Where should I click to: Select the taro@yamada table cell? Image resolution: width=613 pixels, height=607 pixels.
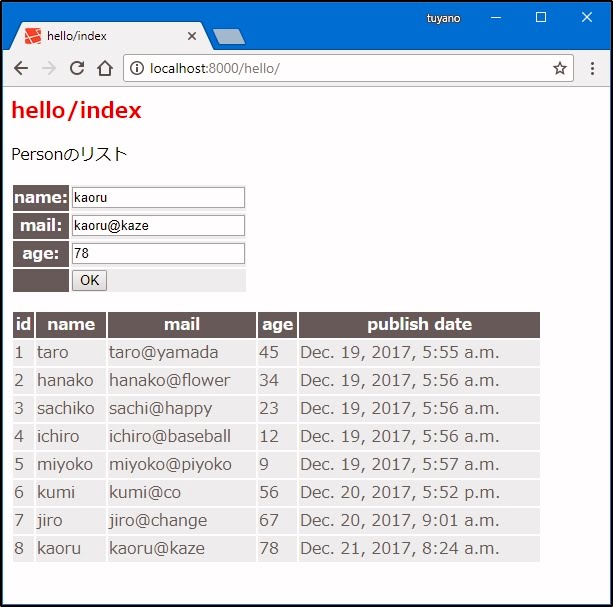click(164, 352)
